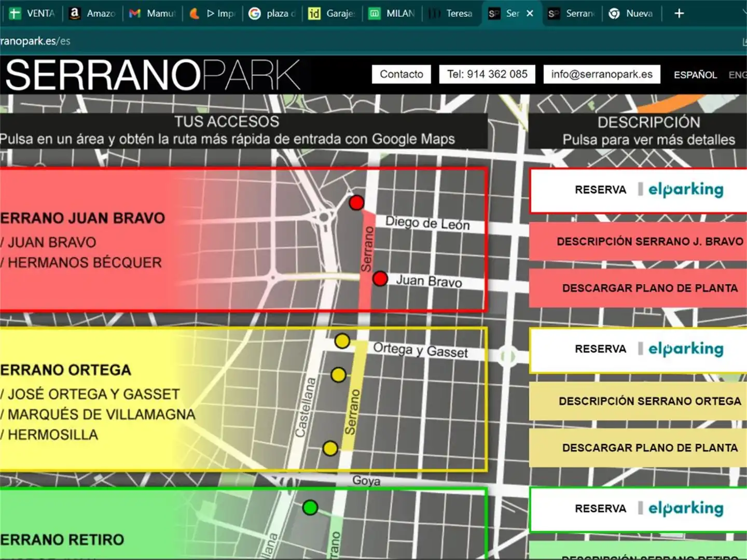Screen dimensions: 747x560
Task: Call the phone number 914 362 085
Action: (x=488, y=74)
